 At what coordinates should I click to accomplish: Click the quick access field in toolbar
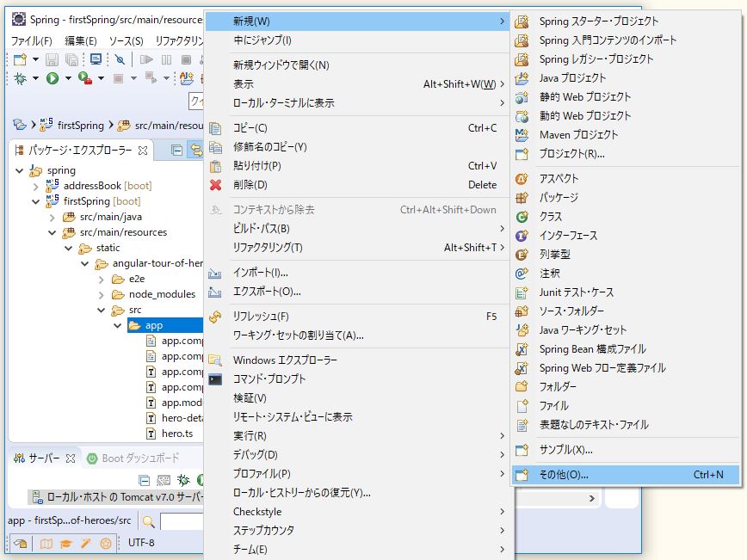[196, 101]
